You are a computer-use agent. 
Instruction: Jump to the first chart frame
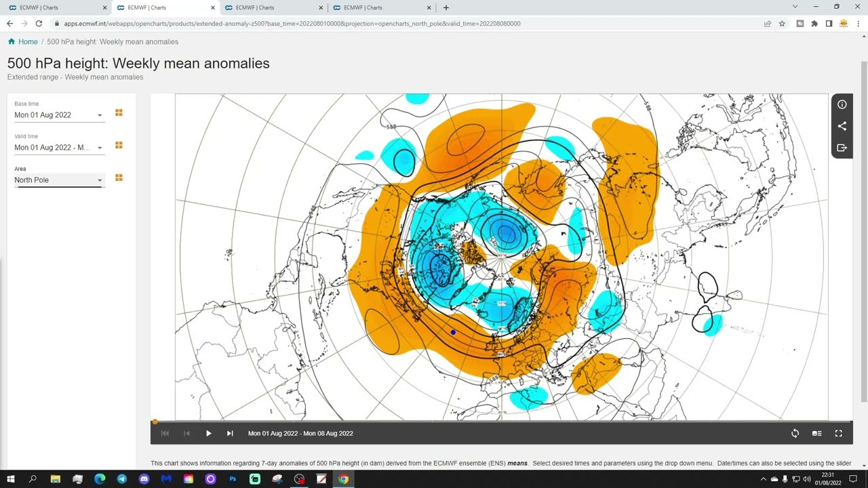click(x=165, y=433)
